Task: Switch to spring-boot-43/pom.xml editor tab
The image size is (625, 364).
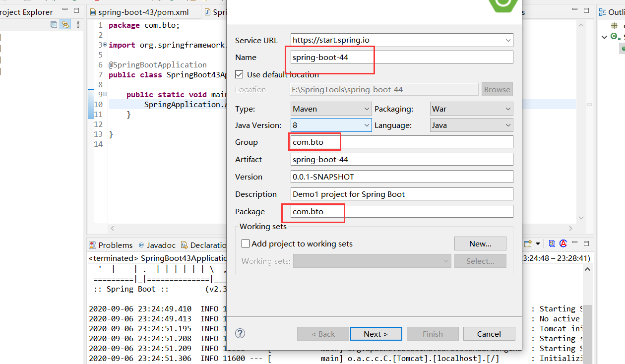Action: [143, 12]
